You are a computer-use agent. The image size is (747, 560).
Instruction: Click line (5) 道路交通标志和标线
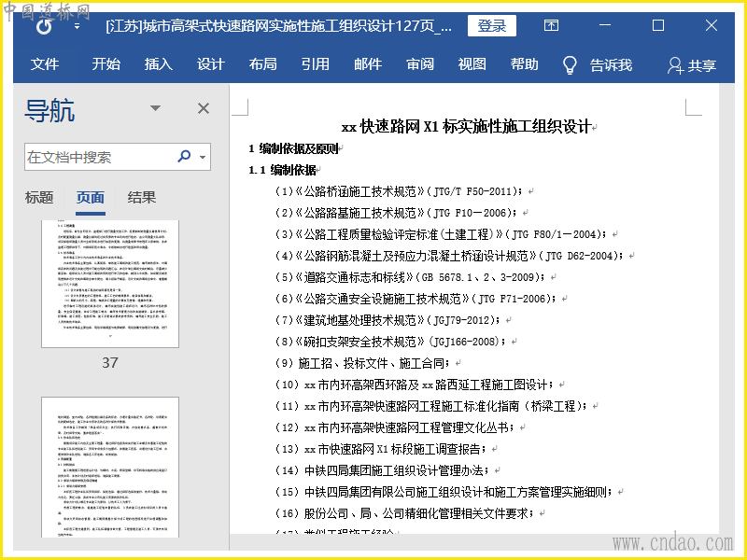410,277
